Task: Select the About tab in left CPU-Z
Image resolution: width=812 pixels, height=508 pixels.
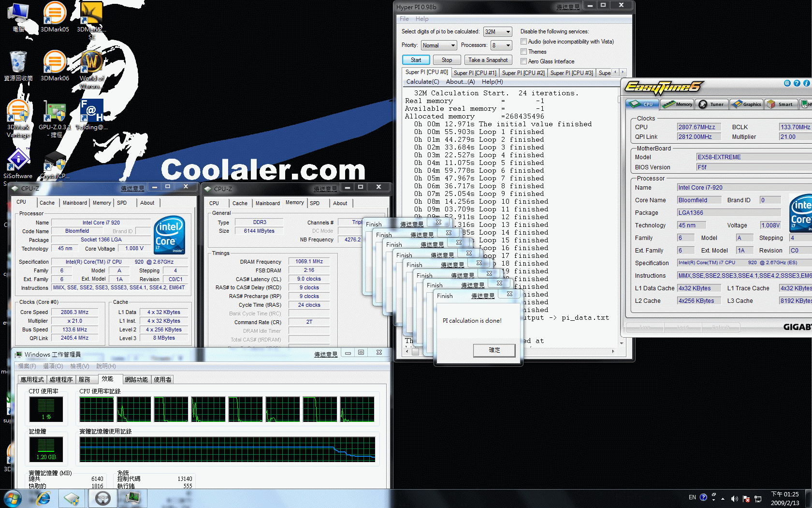Action: tap(147, 203)
